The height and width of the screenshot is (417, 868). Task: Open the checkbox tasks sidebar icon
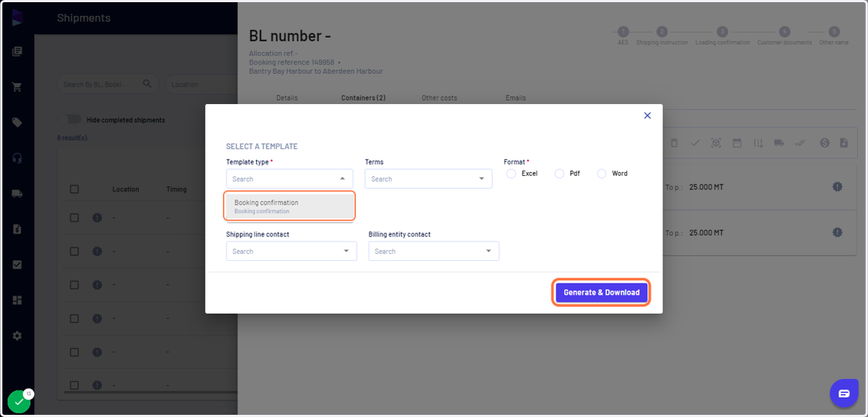pyautogui.click(x=17, y=265)
